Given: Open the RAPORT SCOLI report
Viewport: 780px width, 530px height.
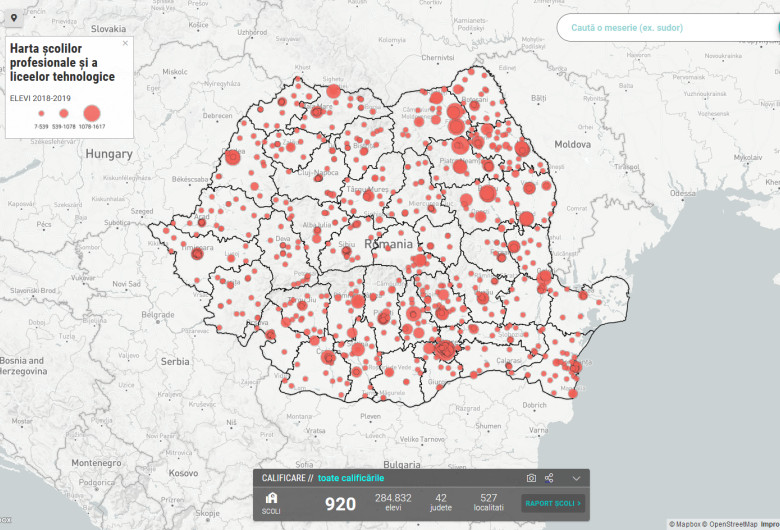Looking at the screenshot, I should click(x=553, y=503).
